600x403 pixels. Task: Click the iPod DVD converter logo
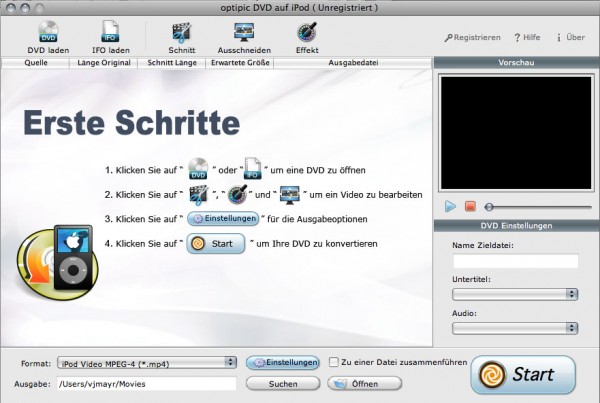(57, 262)
